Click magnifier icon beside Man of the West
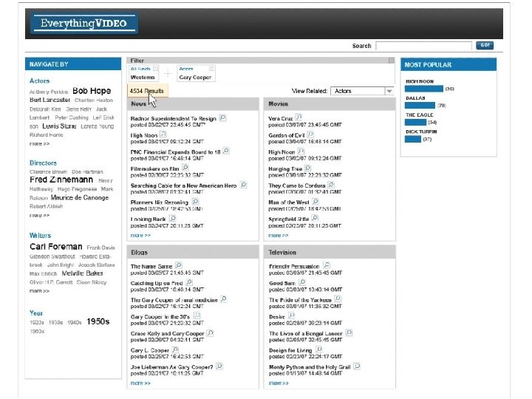Image resolution: width=532 pixels, height=399 pixels. point(316,202)
